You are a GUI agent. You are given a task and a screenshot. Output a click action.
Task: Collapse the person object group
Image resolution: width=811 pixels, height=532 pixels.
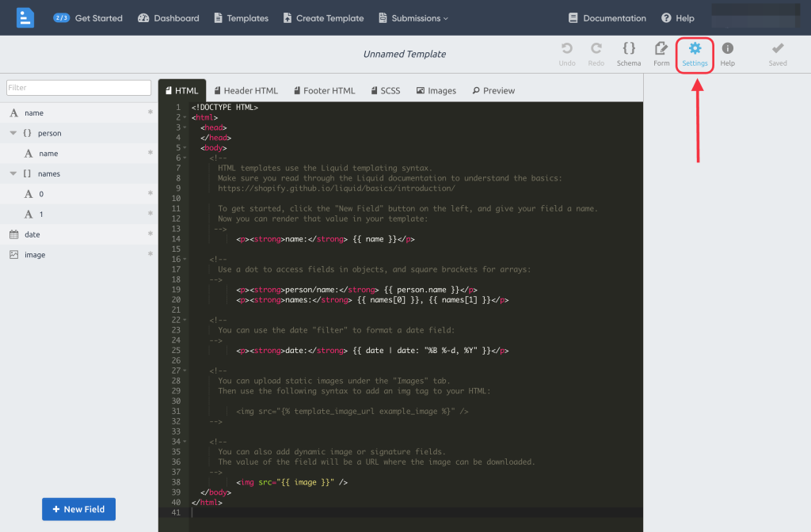13,133
